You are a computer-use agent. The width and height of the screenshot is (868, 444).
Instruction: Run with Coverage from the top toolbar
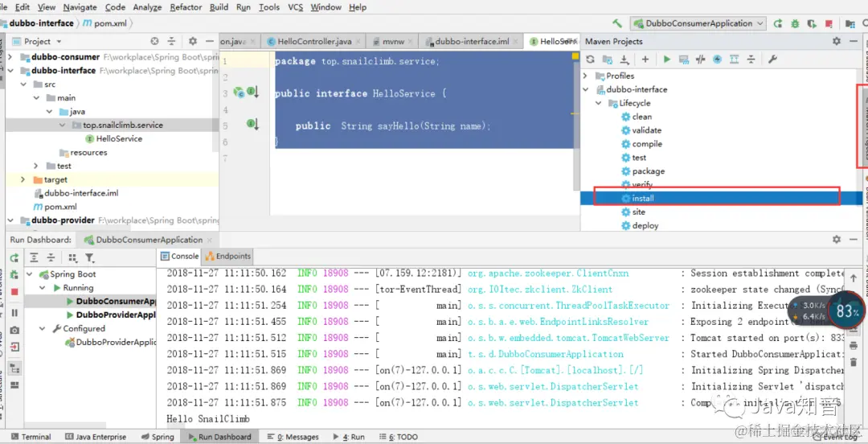click(x=812, y=23)
